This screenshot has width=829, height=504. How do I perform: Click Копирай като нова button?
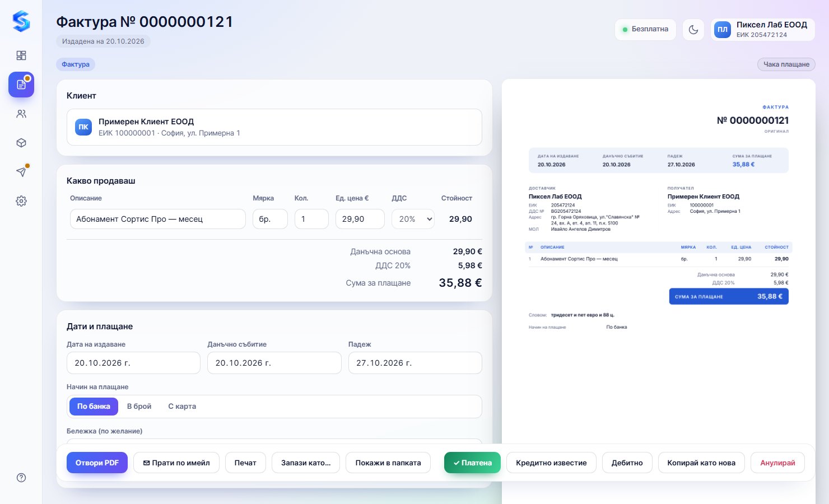[701, 463]
